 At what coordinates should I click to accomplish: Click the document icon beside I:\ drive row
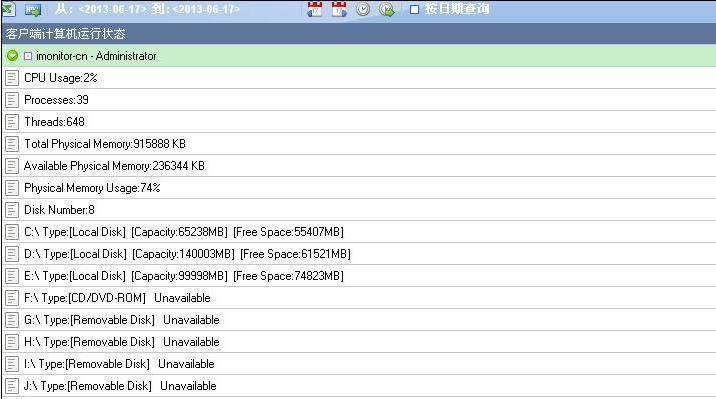pyautogui.click(x=12, y=364)
